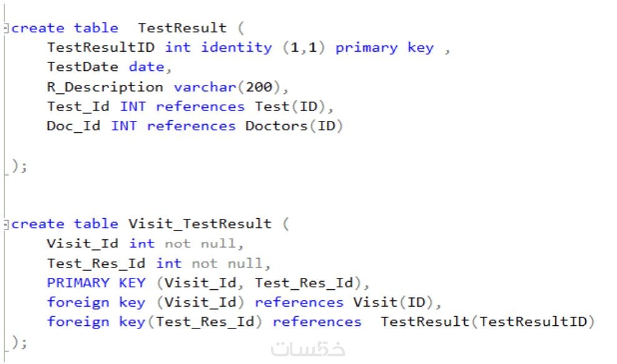Image resolution: width=617 pixels, height=364 pixels.
Task: Click the Arabic watermark at the bottom
Action: (x=308, y=350)
